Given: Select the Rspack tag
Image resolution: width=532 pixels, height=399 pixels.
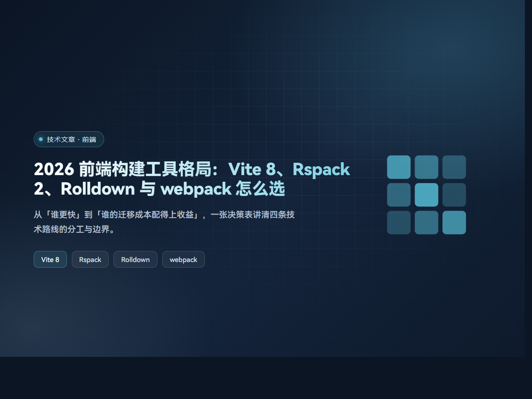Looking at the screenshot, I should click(x=90, y=259).
